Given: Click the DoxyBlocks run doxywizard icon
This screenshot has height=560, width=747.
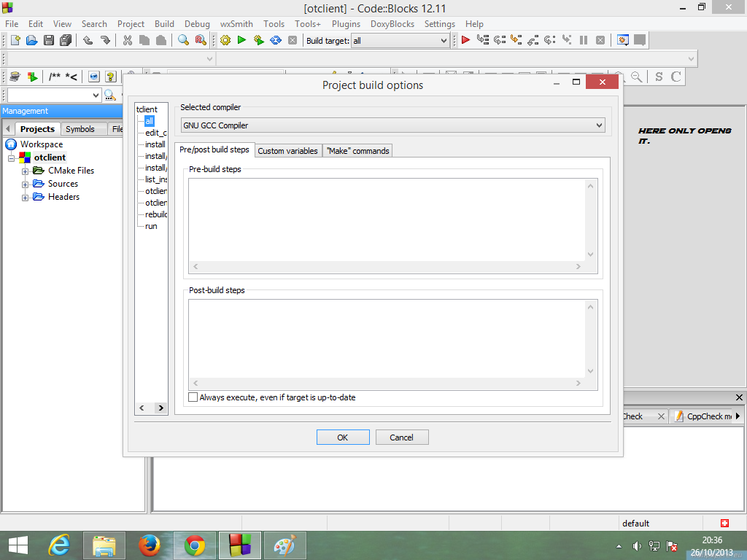Looking at the screenshot, I should click(15, 76).
